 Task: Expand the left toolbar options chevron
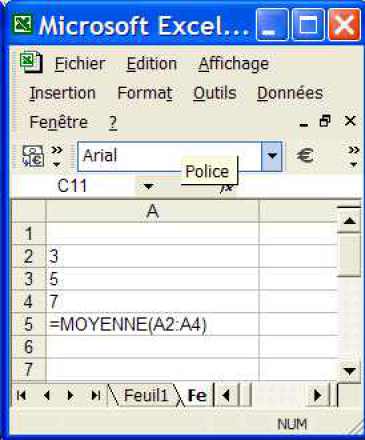tap(57, 156)
